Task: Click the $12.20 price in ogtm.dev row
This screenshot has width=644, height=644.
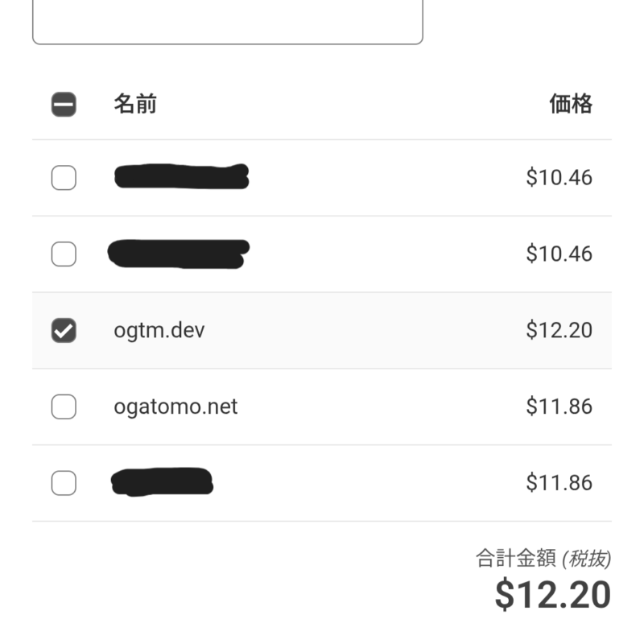Action: [x=559, y=330]
